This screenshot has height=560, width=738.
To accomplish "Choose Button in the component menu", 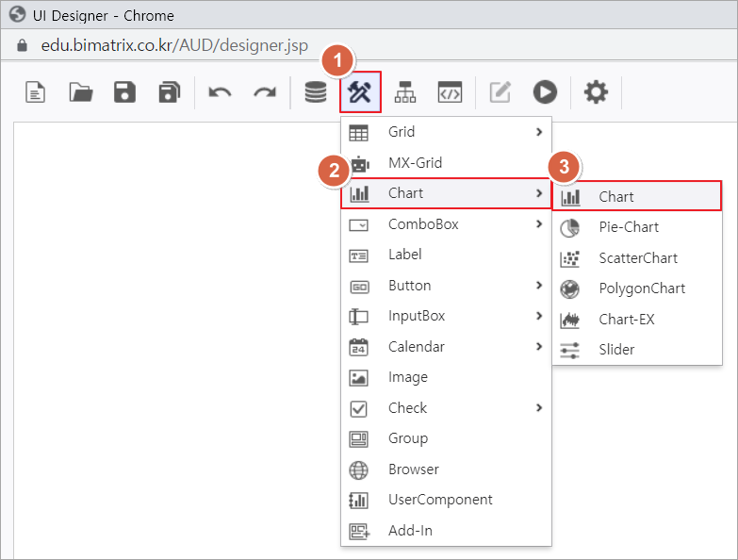I will 446,286.
